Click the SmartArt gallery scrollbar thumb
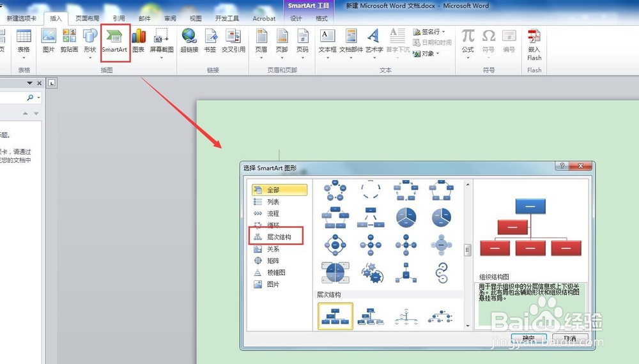 468,250
